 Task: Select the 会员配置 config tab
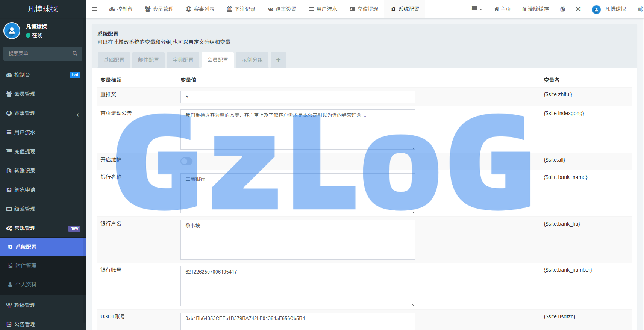[x=218, y=60]
